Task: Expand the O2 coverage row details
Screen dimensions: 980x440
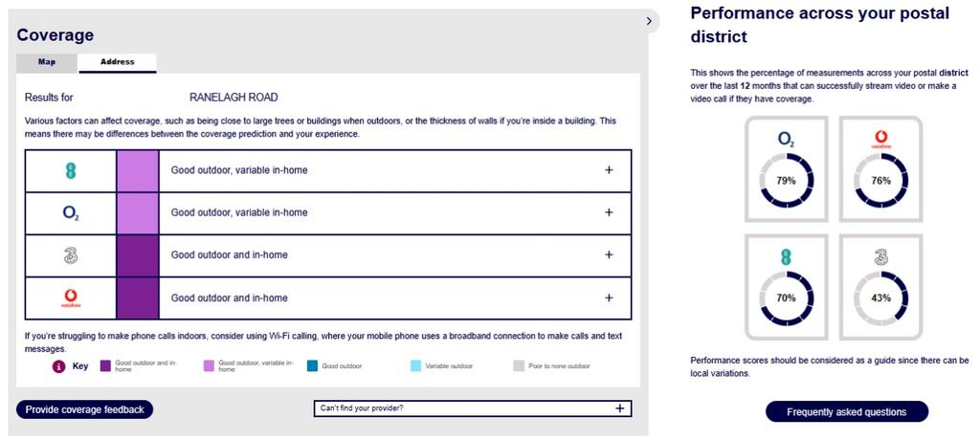Action: tap(609, 212)
